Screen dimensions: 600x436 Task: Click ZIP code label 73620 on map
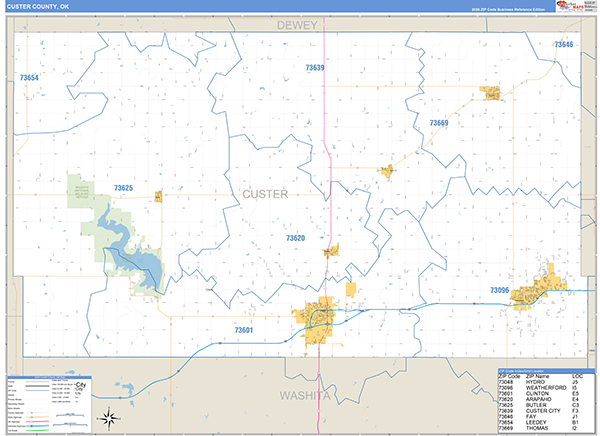[x=295, y=238]
